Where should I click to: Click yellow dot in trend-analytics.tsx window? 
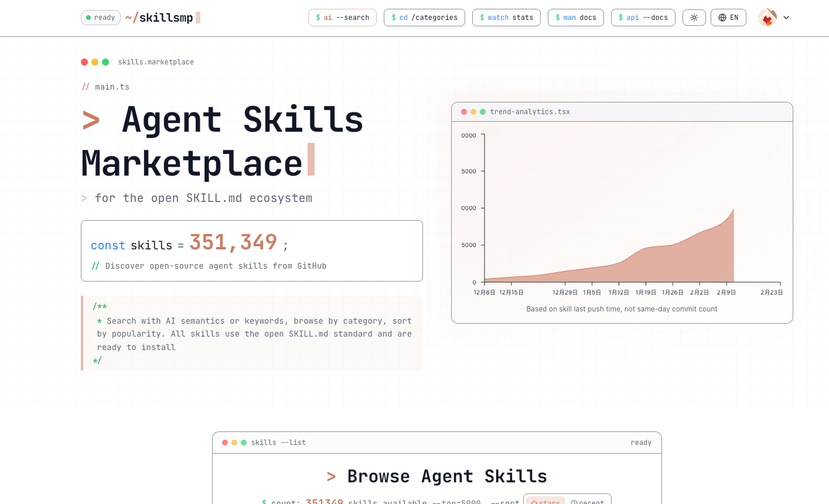coord(473,112)
